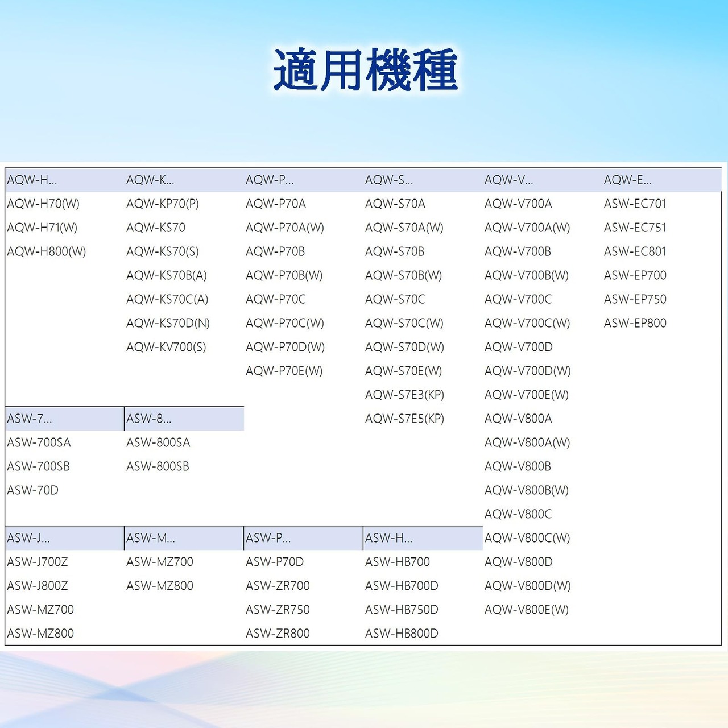Click the ASW-8... section header
The height and width of the screenshot is (728, 728).
[x=184, y=419]
